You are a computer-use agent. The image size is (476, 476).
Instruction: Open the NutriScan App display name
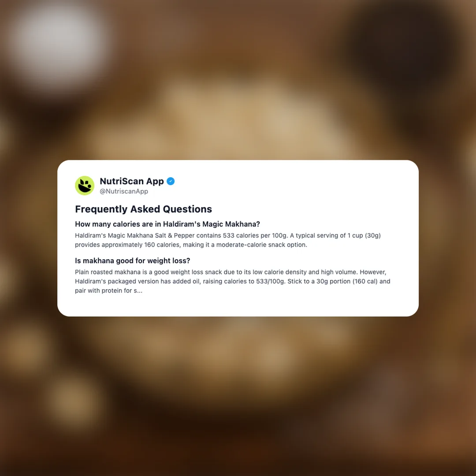click(132, 181)
